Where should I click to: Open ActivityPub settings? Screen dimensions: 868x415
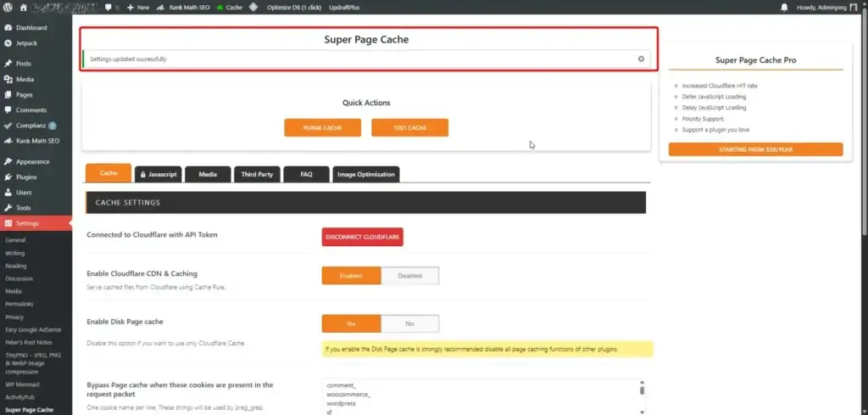pyautogui.click(x=19, y=397)
